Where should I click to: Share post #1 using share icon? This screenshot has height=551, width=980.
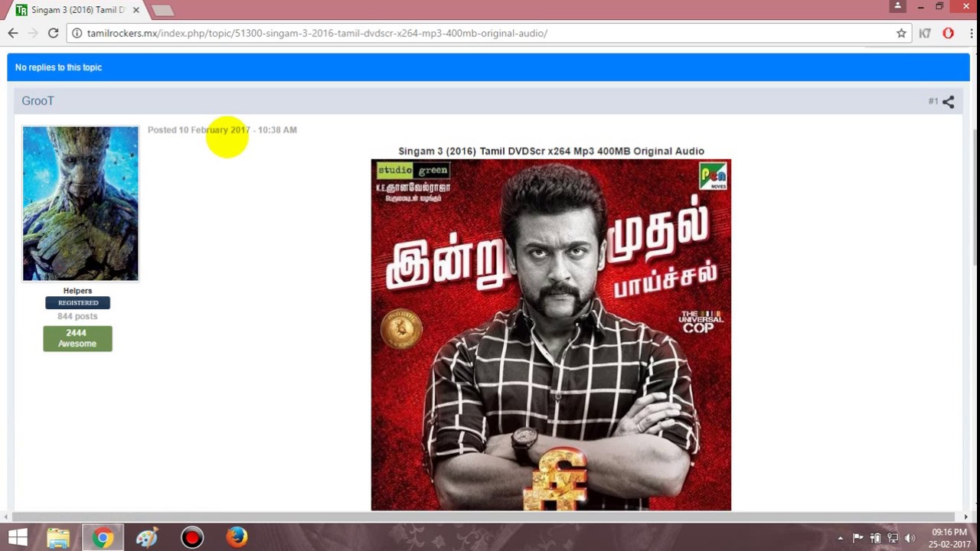point(948,102)
